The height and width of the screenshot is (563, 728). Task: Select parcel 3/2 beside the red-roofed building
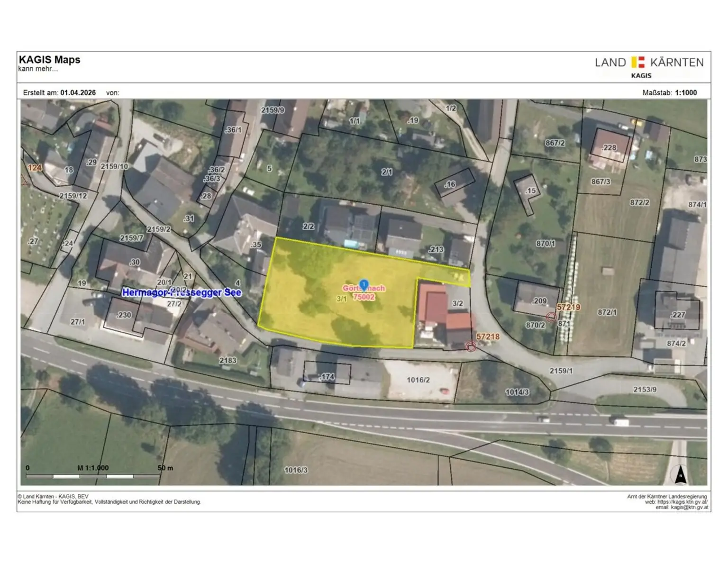pyautogui.click(x=457, y=303)
